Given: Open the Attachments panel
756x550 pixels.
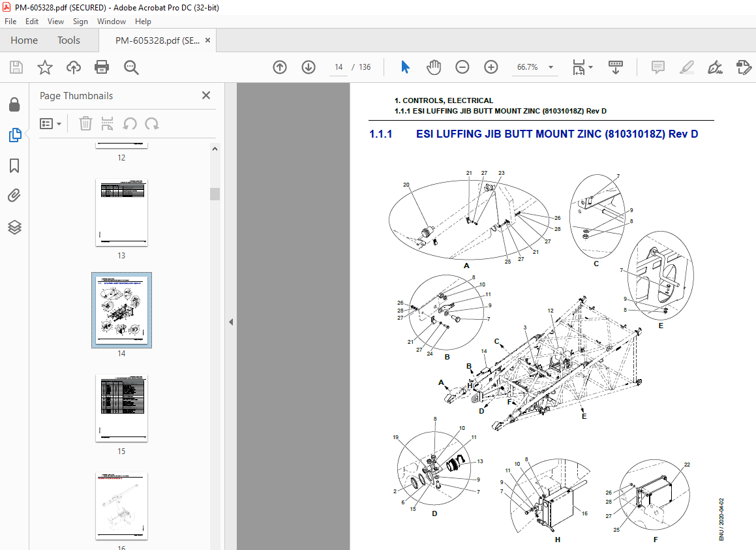Looking at the screenshot, I should click(14, 195).
